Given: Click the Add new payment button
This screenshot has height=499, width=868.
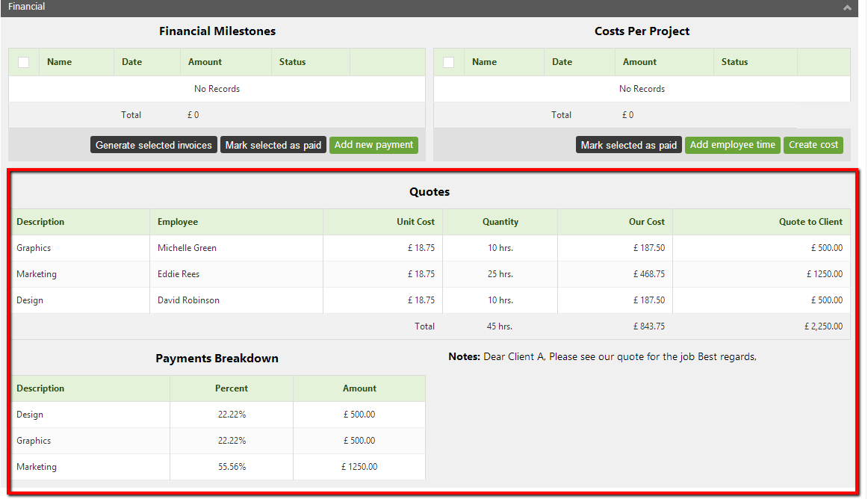Looking at the screenshot, I should [x=373, y=145].
